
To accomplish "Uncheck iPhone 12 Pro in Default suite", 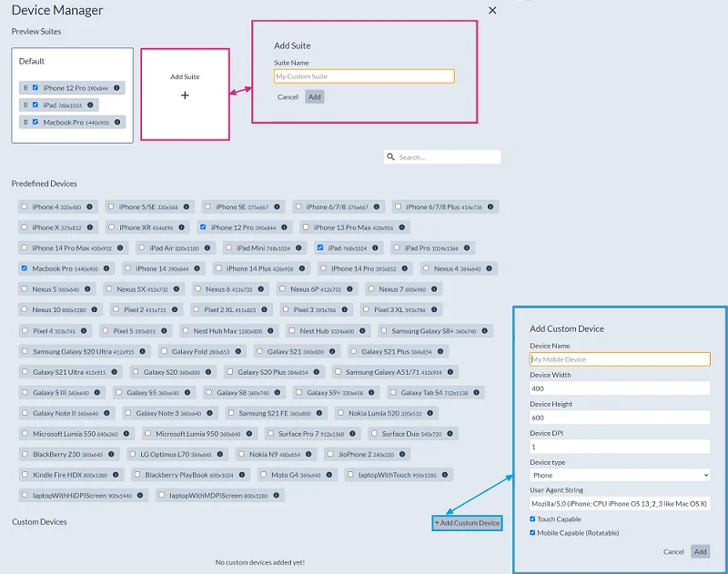I will point(35,87).
